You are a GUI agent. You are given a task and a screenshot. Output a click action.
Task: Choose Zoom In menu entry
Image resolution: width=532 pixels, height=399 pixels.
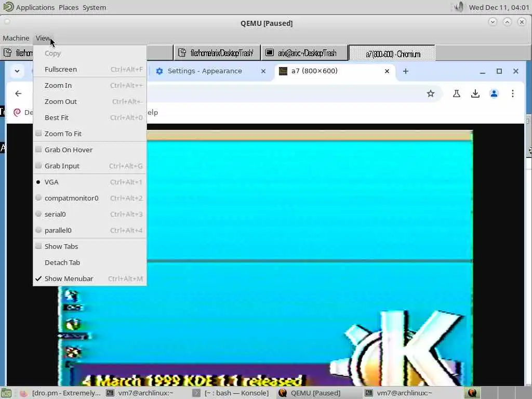90,86
